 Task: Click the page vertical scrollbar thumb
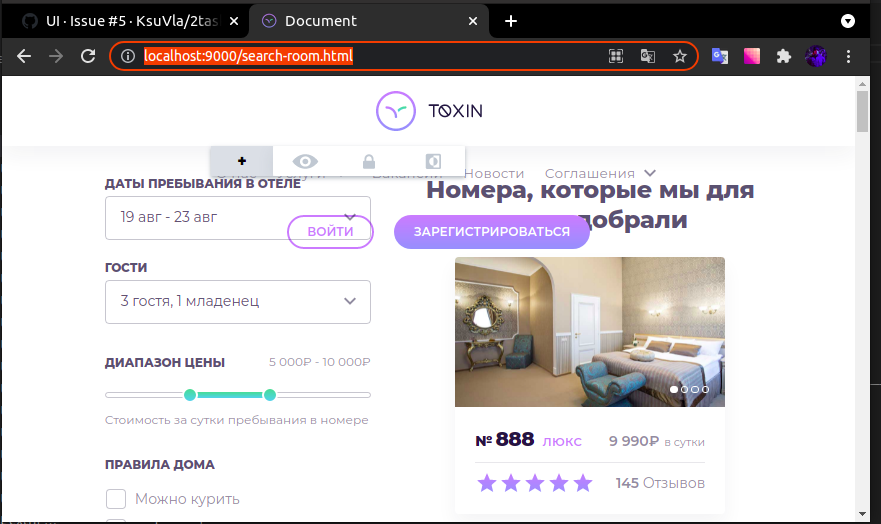point(862,111)
